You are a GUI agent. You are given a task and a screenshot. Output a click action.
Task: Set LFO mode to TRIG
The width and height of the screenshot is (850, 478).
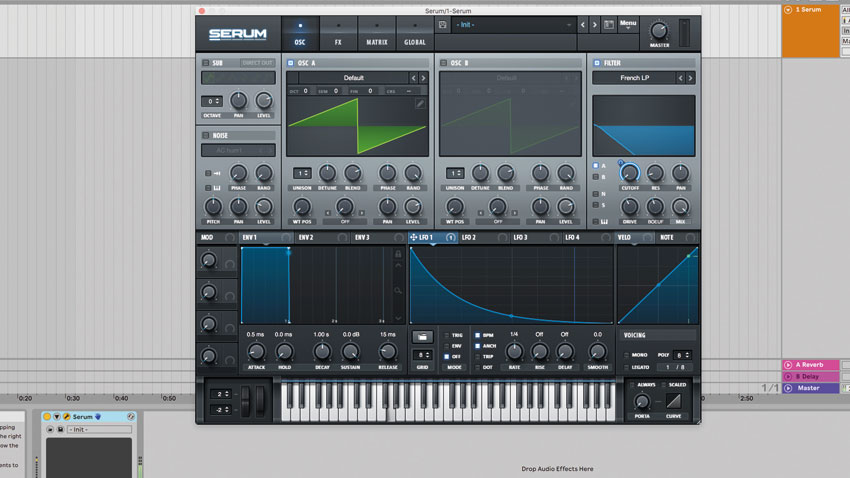(447, 335)
